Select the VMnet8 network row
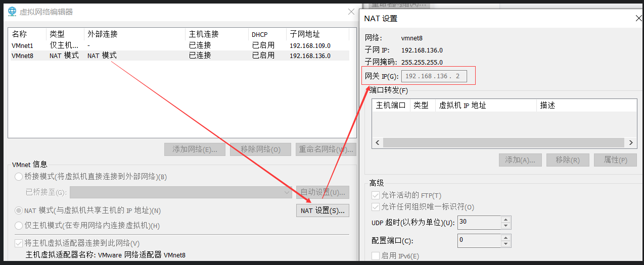Image resolution: width=644 pixels, height=265 pixels. (x=179, y=56)
